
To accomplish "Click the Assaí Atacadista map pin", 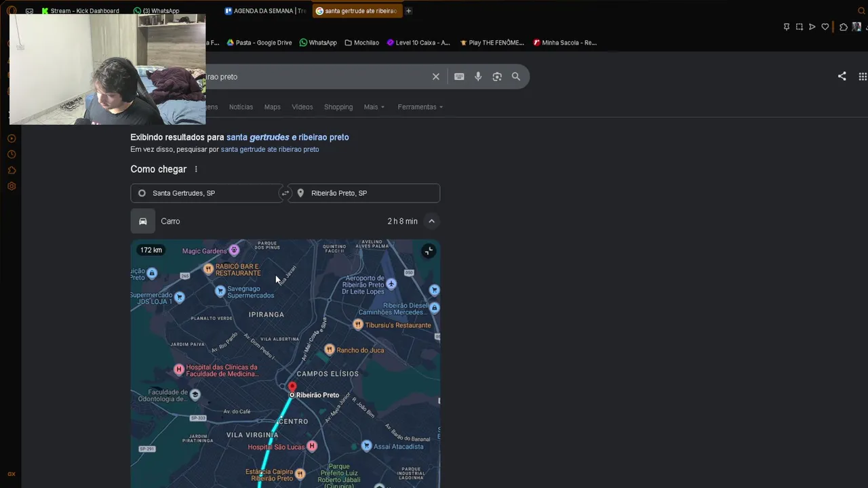I will 367,445.
